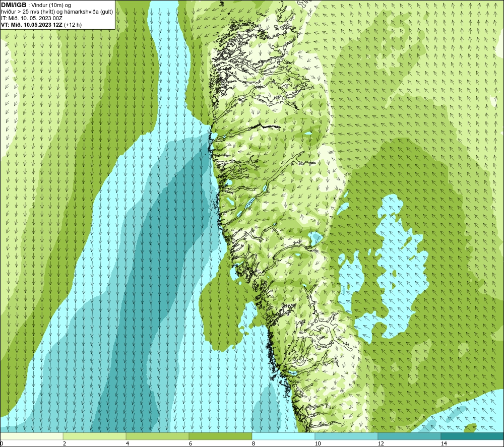The image size is (504, 447).
Task: Click the DMI/IGB title text
Action: (x=14, y=5)
